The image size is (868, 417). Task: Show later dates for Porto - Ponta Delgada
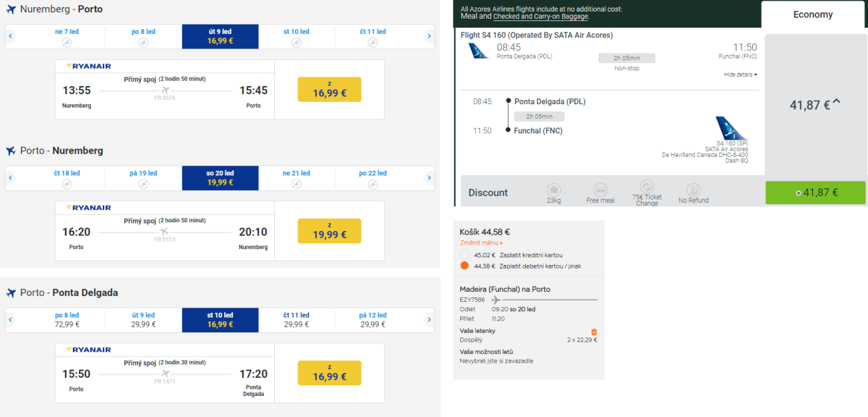tap(429, 319)
